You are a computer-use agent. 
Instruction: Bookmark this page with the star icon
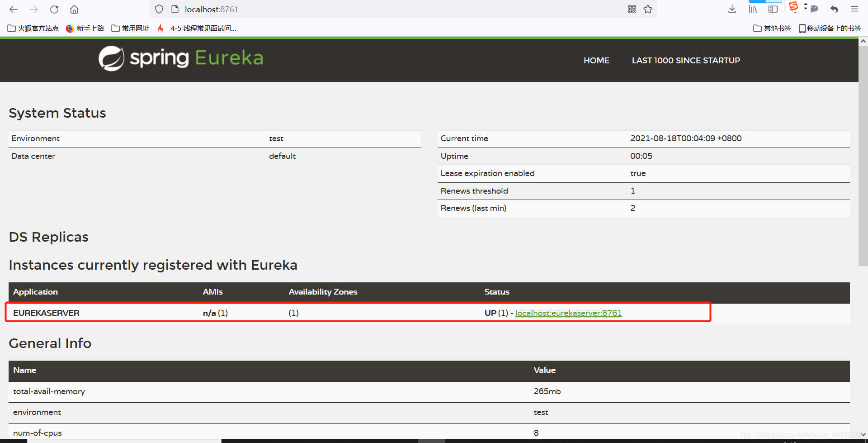coord(648,9)
